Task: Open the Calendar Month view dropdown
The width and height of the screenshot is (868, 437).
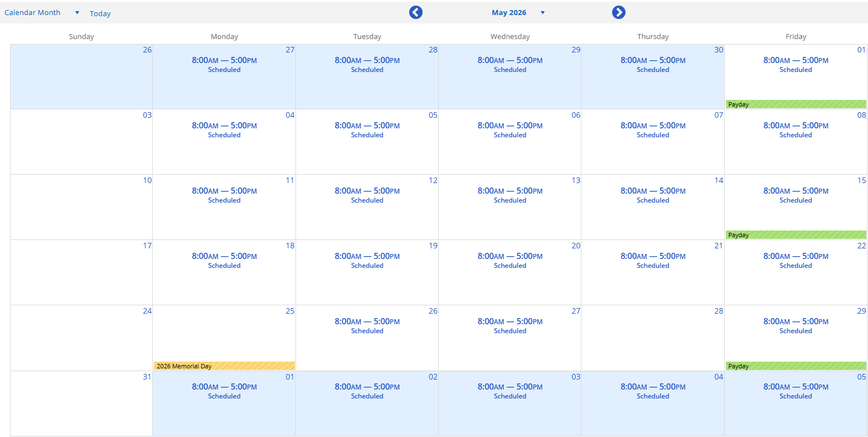Action: click(x=42, y=13)
